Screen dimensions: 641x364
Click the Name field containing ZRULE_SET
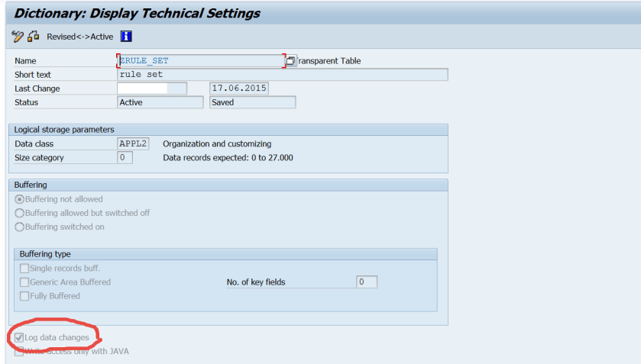200,61
